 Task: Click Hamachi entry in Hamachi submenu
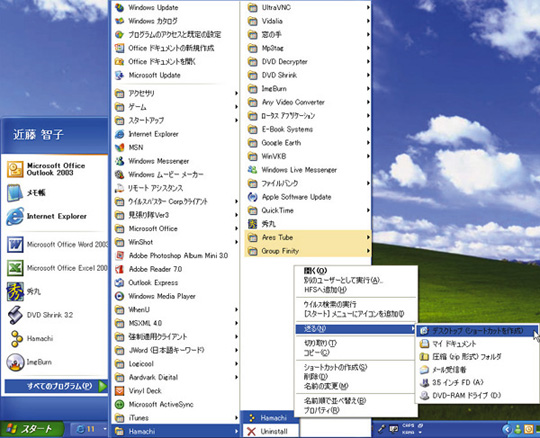[x=270, y=418]
